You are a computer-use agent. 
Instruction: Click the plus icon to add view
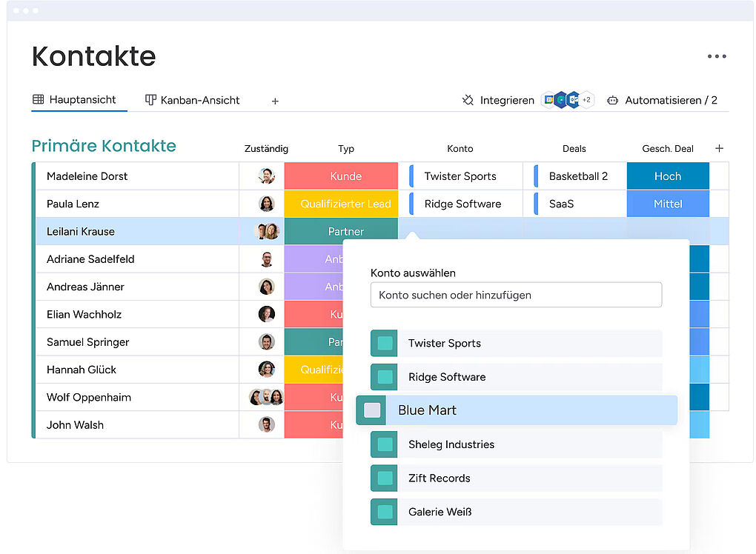275,101
